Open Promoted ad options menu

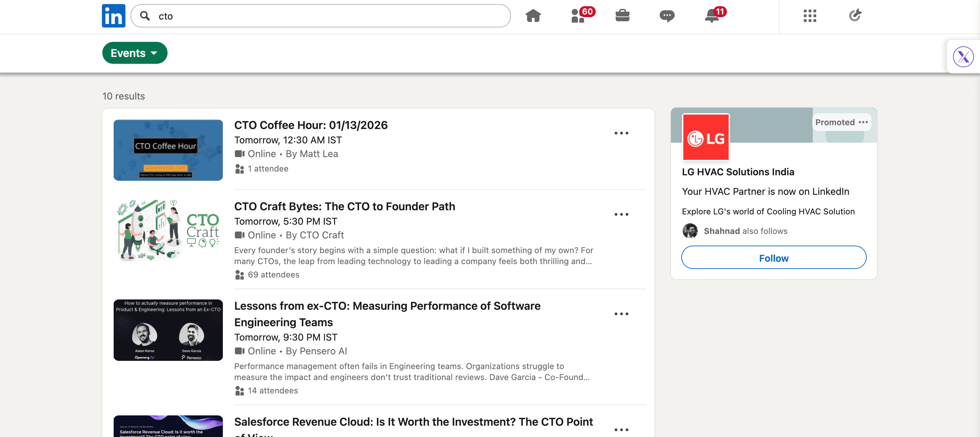(863, 122)
